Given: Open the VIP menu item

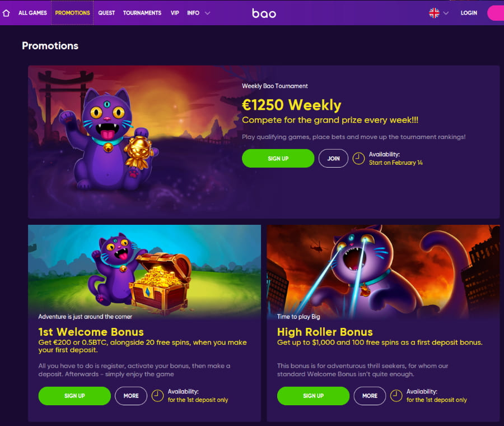Looking at the screenshot, I should [x=175, y=13].
